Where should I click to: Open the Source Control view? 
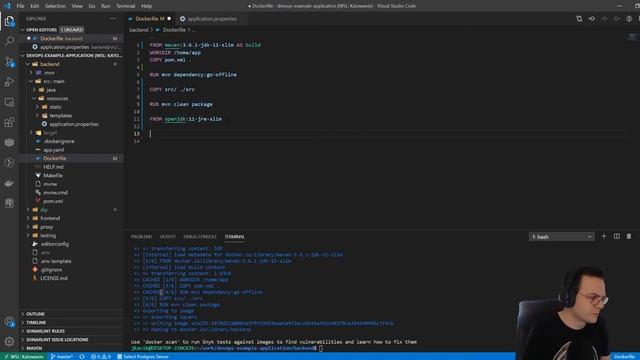(9, 62)
